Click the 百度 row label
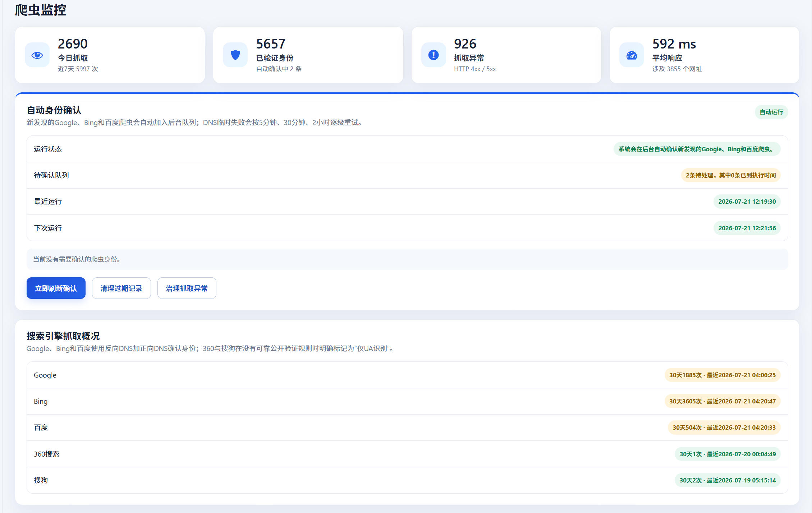 coord(41,427)
